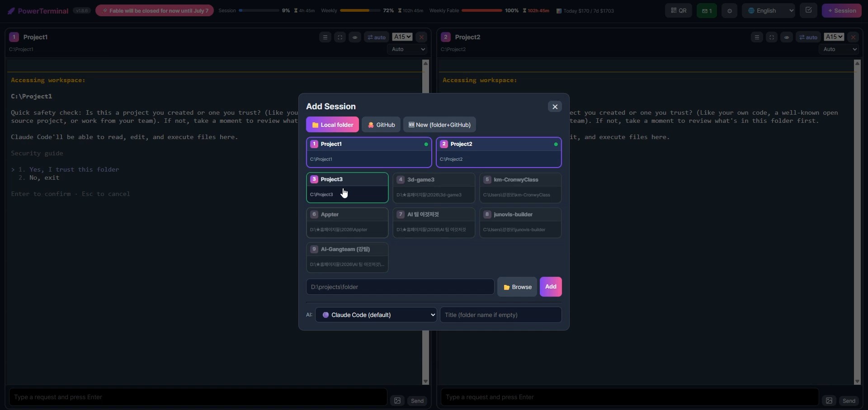
Task: Switch to the GitHub tab
Action: tap(381, 125)
